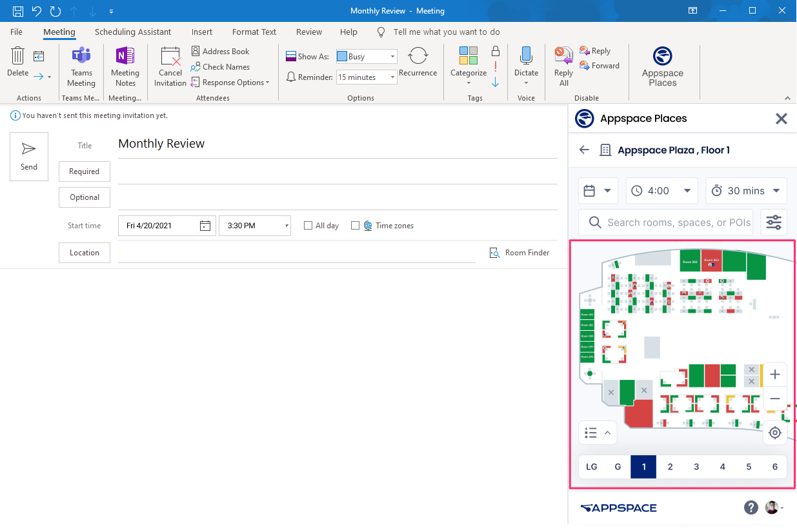Viewport: 797px width, 532px height.
Task: Click the Optional attendees button
Action: click(x=85, y=197)
